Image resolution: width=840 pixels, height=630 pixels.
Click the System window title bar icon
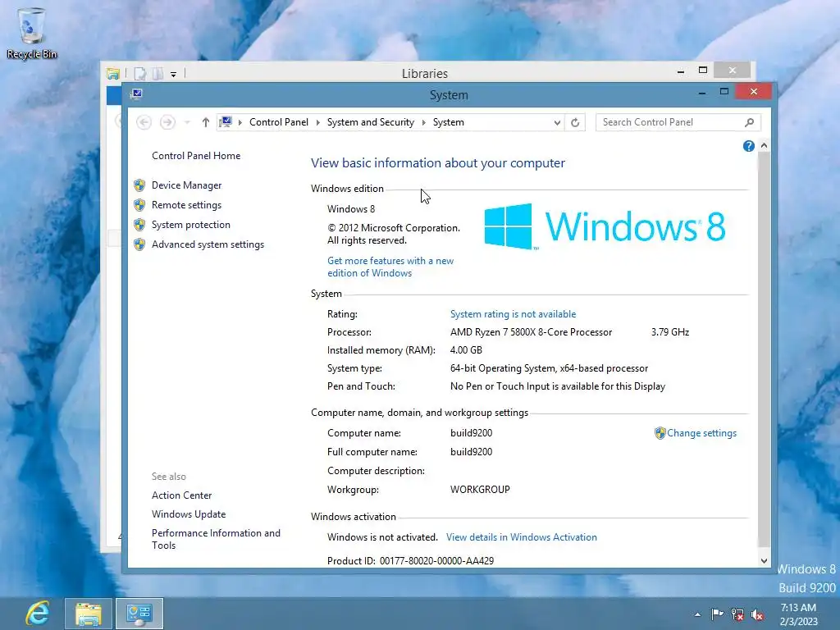[x=137, y=94]
